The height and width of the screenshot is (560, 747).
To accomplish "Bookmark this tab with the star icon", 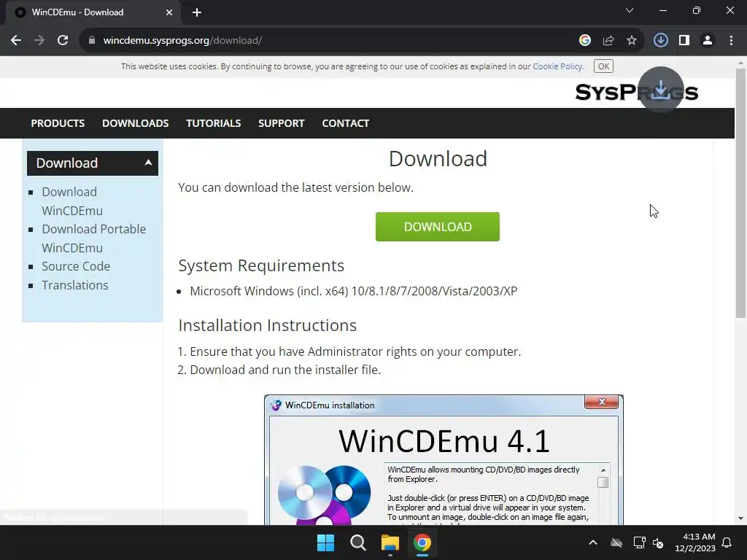I will pos(632,41).
